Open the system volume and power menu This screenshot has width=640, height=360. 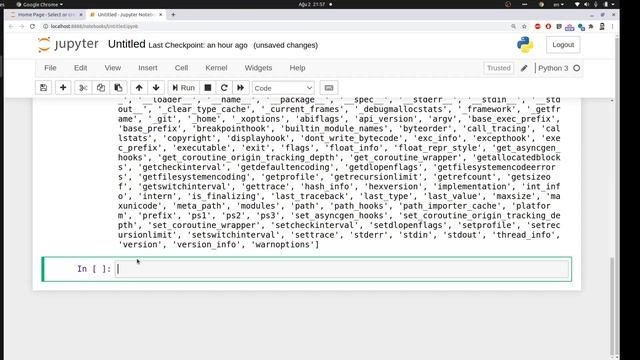coord(596,4)
